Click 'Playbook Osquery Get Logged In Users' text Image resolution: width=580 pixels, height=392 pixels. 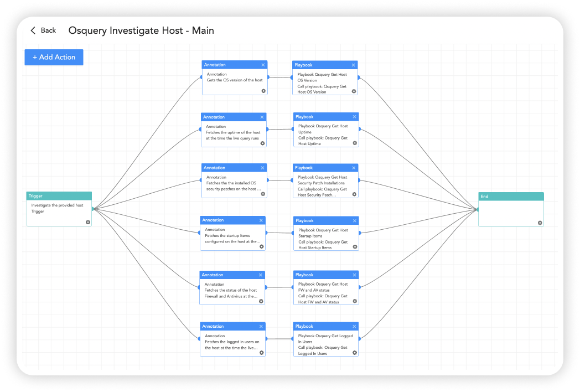tap(325, 339)
